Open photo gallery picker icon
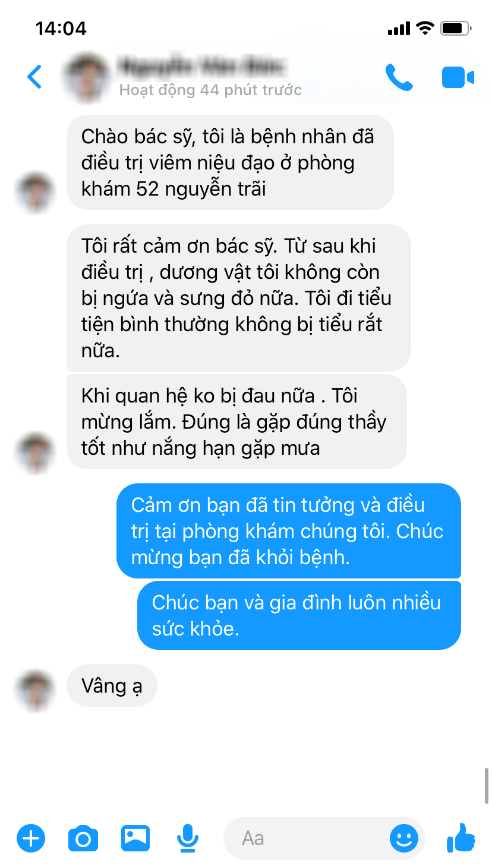This screenshot has width=492, height=868. pos(135,838)
